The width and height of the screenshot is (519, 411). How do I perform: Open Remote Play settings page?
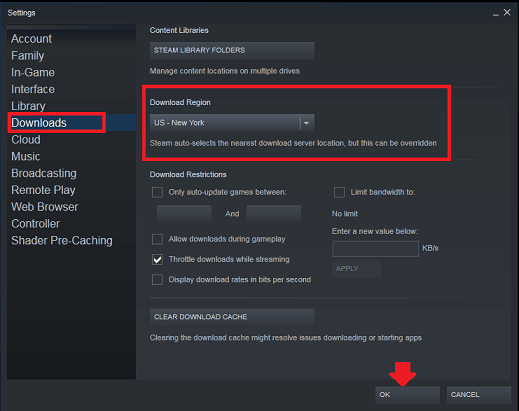(x=43, y=190)
